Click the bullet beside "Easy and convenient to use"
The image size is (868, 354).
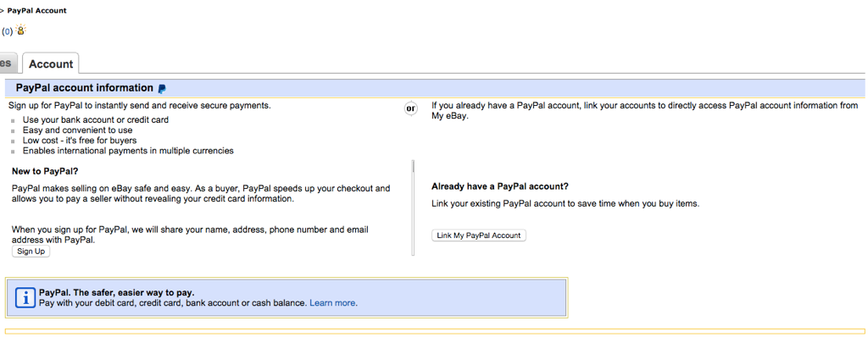(x=14, y=131)
